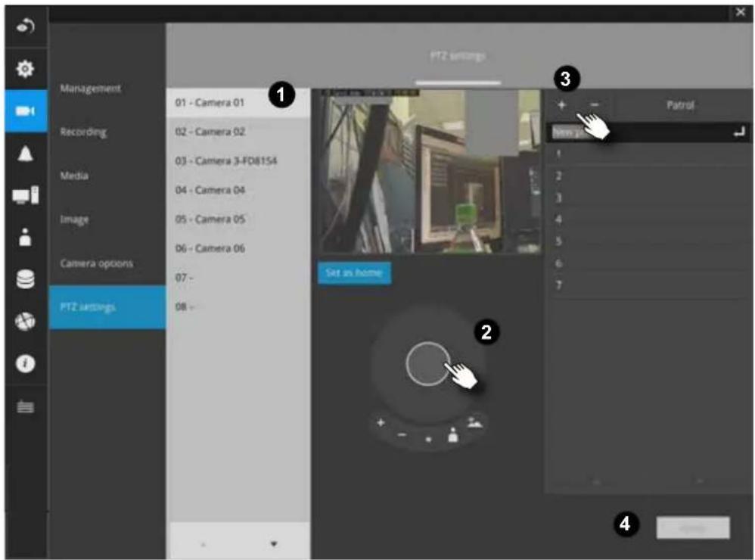Click the zoom out minus icon below joystick

(402, 435)
